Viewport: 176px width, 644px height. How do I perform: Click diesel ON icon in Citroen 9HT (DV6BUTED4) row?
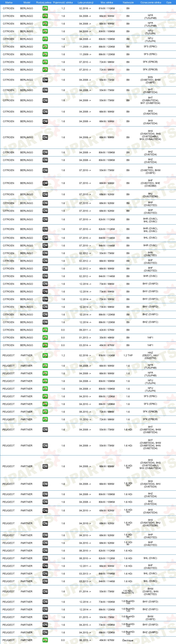click(45, 101)
